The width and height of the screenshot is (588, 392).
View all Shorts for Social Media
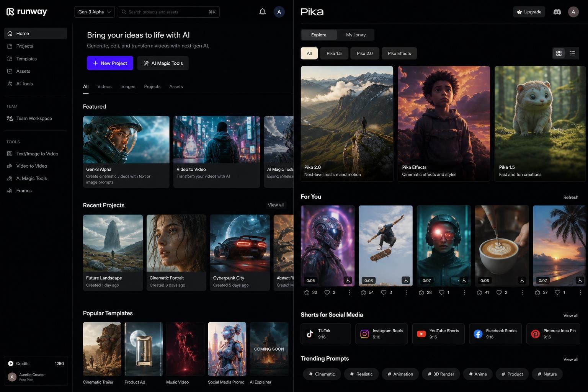tap(571, 315)
